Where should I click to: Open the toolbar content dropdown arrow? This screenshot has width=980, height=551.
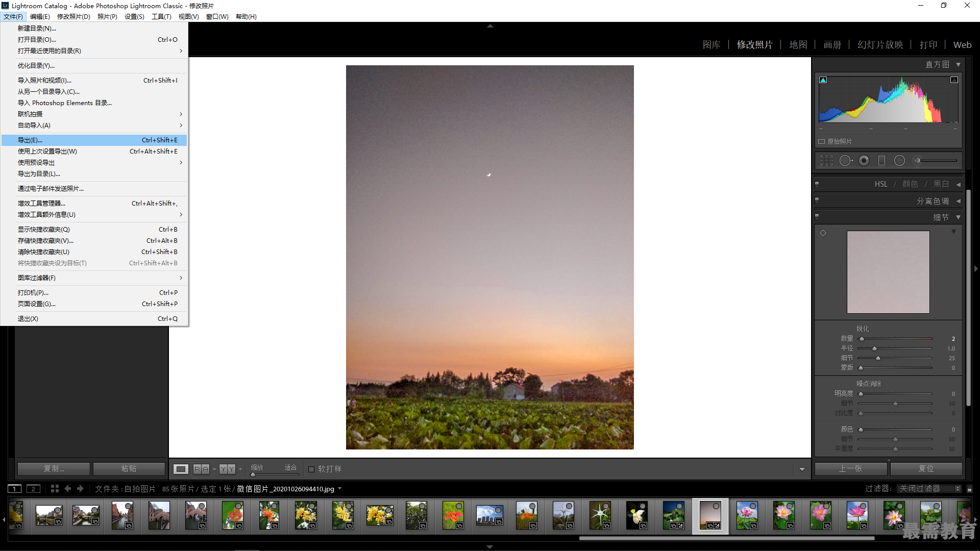click(x=802, y=469)
